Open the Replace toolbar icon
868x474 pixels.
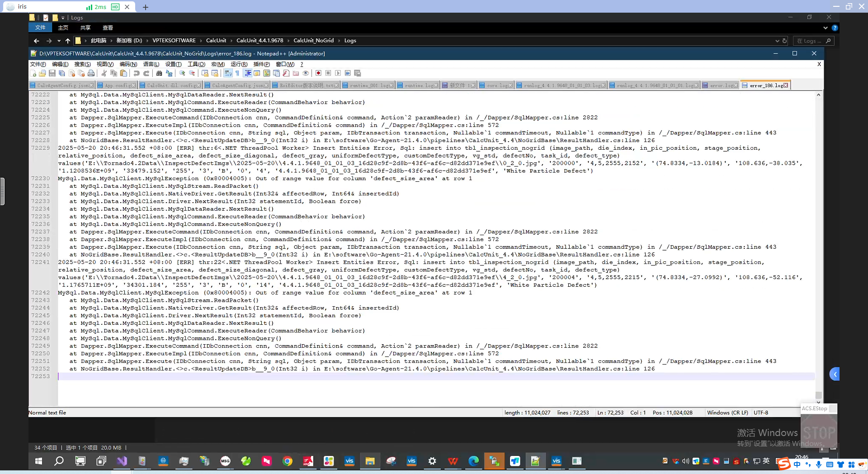tap(169, 73)
